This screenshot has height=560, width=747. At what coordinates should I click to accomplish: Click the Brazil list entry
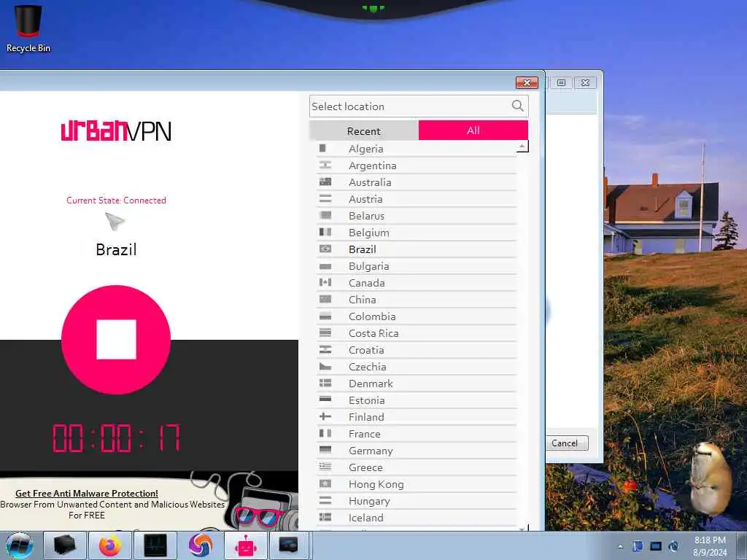[417, 249]
